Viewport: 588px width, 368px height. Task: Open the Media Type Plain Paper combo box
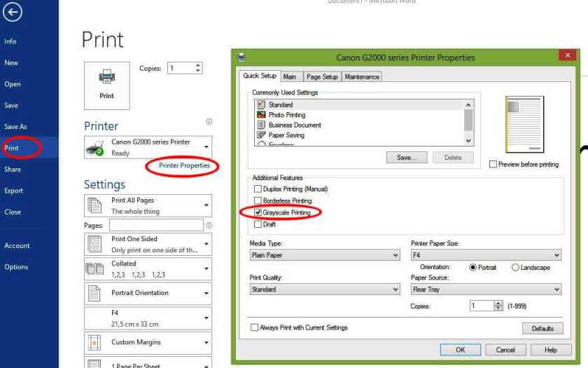click(325, 255)
